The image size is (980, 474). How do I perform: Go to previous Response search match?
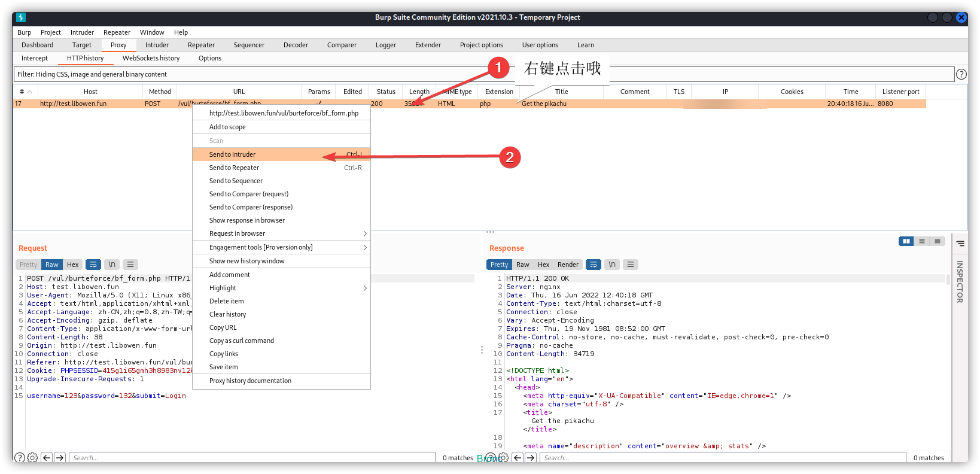click(518, 458)
